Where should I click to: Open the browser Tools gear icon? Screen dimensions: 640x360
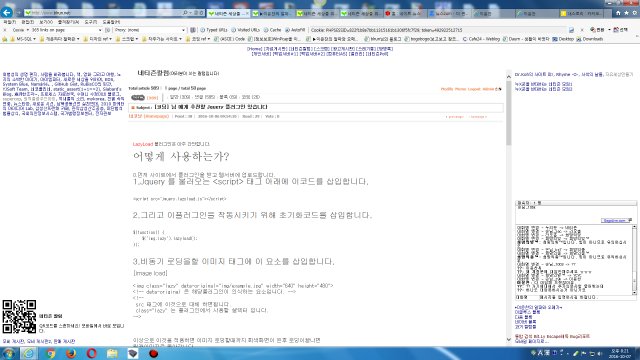(x=634, y=13)
